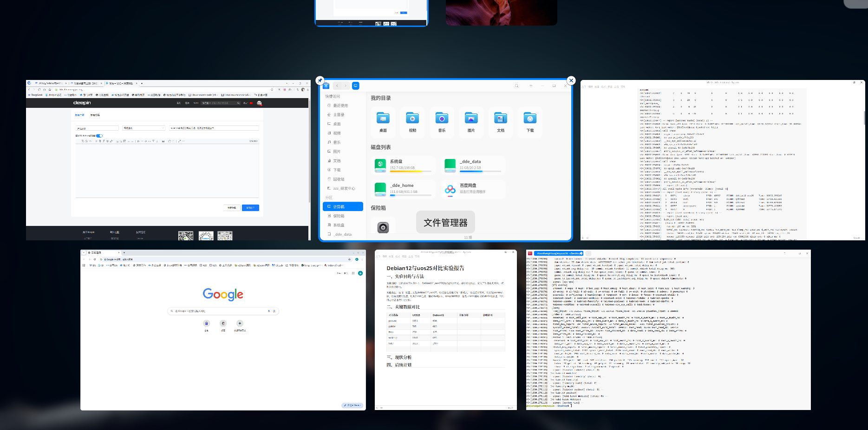Open the 系统盘 disk in 磁盘列表

tap(403, 165)
